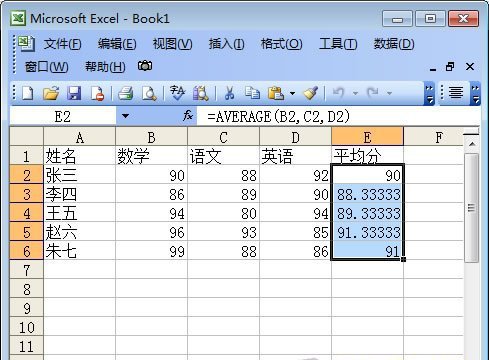Select cell containing 张三
Screen dimensions: 489x360
[x=80, y=175]
